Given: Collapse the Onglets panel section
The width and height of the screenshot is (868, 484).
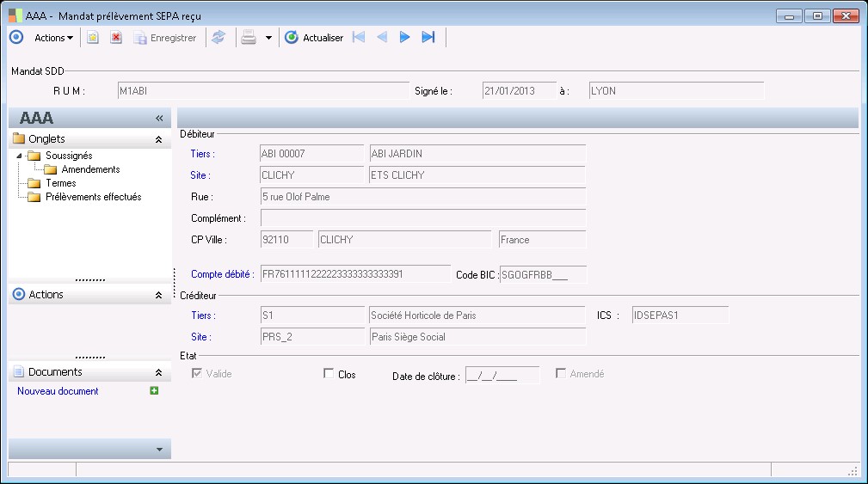Looking at the screenshot, I should pos(158,139).
